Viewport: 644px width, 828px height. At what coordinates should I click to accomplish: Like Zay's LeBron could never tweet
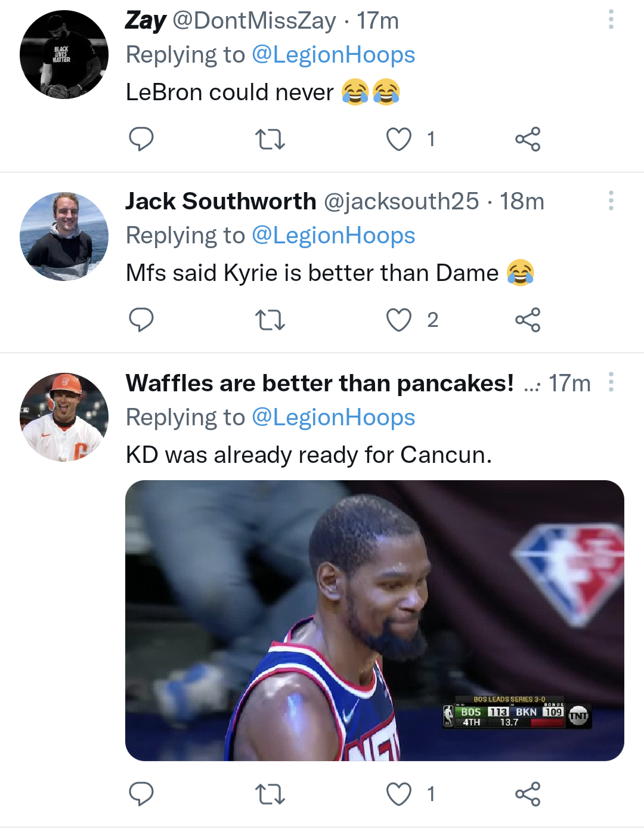pyautogui.click(x=399, y=139)
